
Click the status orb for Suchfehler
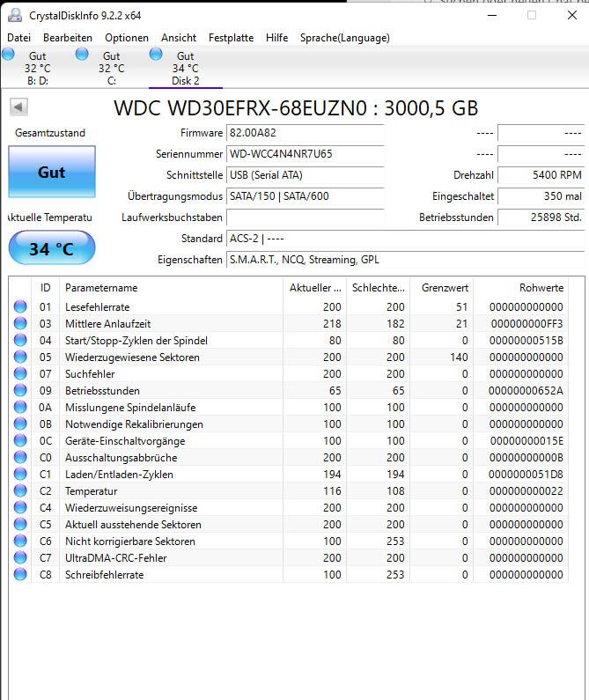(x=20, y=373)
